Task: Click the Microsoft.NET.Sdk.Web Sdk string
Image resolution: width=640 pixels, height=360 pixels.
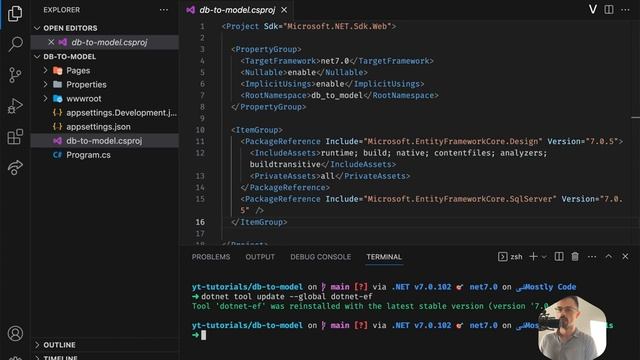Action: click(x=337, y=26)
